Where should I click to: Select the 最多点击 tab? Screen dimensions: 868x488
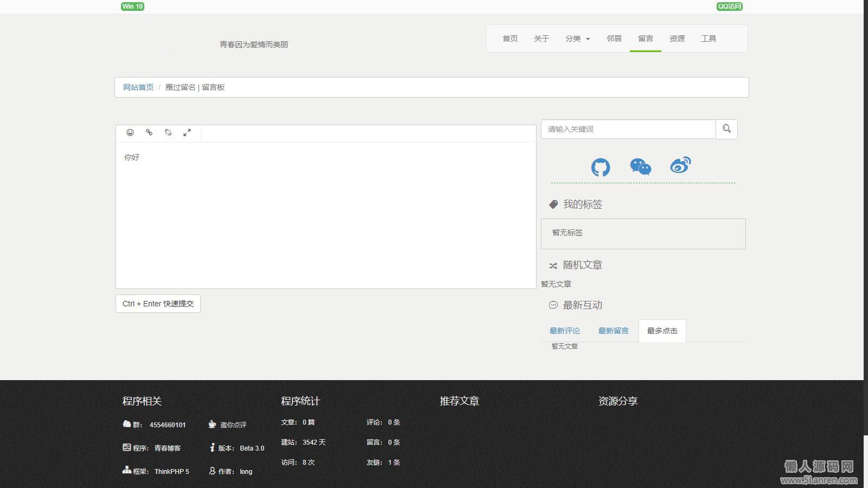tap(662, 331)
